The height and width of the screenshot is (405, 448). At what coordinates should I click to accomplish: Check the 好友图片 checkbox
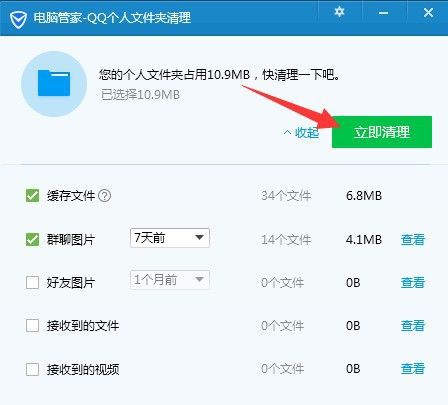32,283
